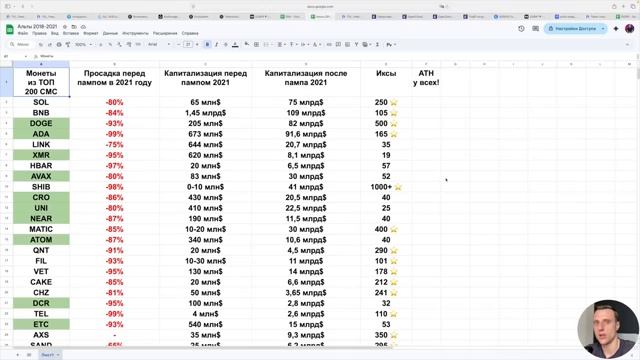This screenshot has width=640, height=360.
Task: Open version history clock icon
Action: (521, 29)
